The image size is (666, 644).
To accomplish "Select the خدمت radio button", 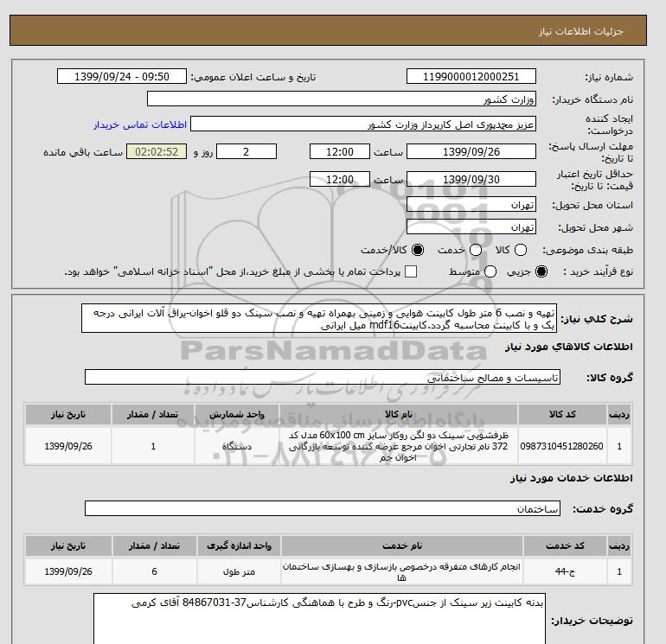I will pyautogui.click(x=476, y=250).
